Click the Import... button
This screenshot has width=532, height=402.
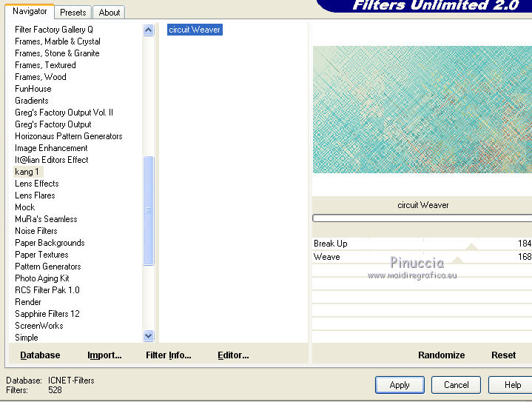click(104, 355)
